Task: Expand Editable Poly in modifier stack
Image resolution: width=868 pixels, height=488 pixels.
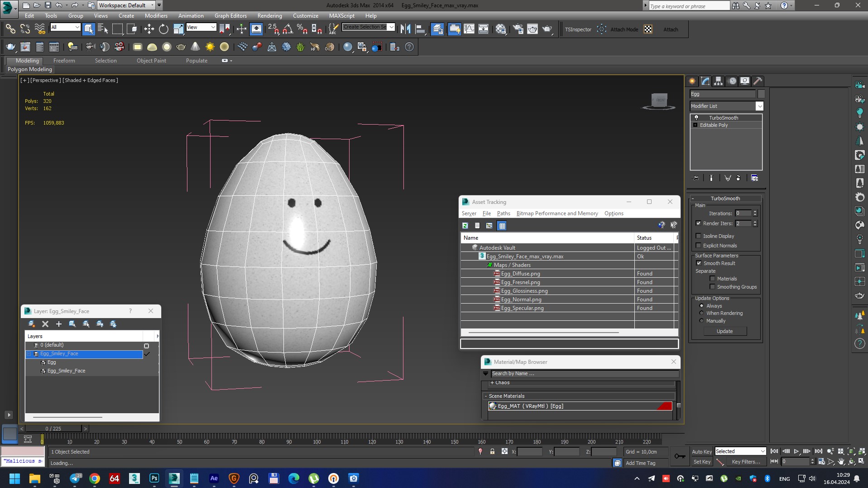Action: pyautogui.click(x=695, y=125)
